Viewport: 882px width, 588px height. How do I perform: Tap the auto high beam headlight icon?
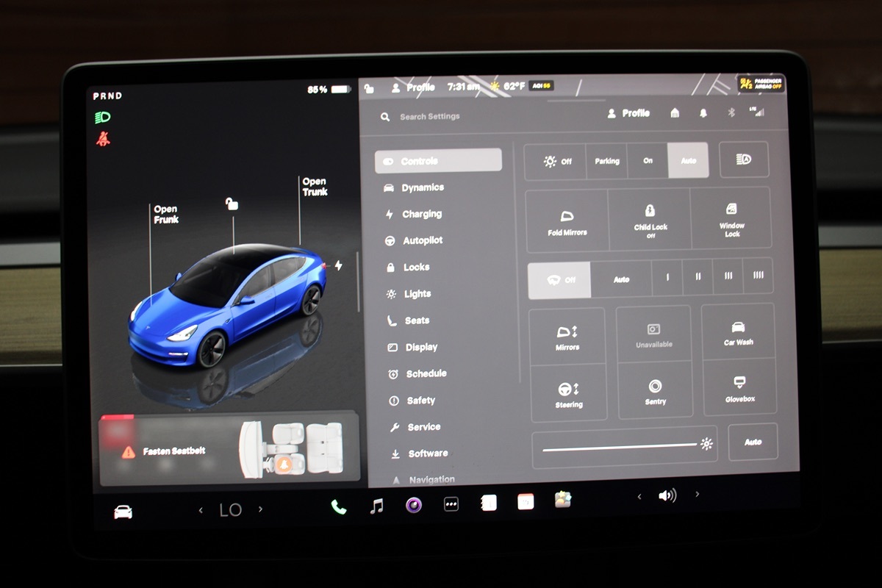(x=743, y=159)
